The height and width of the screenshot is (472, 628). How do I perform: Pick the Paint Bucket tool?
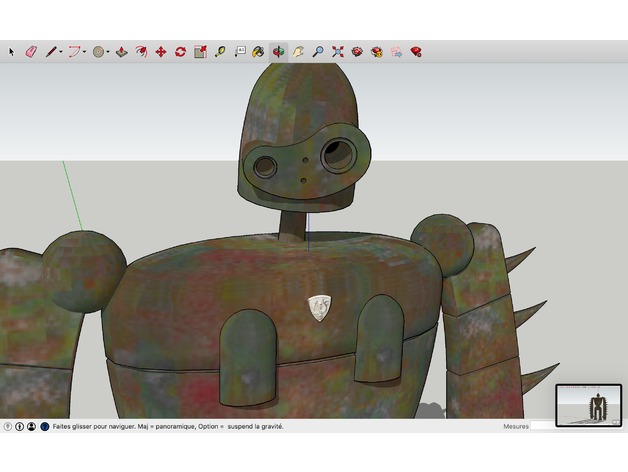click(258, 52)
